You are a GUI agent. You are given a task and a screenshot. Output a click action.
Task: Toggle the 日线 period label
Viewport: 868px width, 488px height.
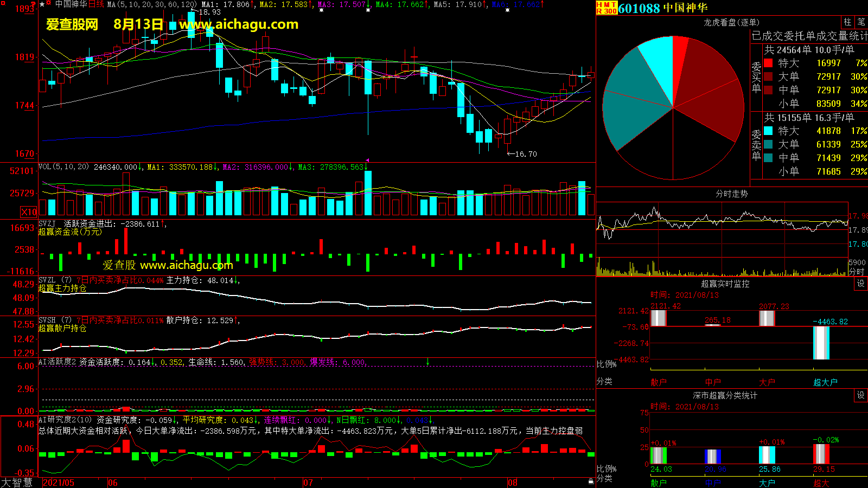tap(96, 4)
